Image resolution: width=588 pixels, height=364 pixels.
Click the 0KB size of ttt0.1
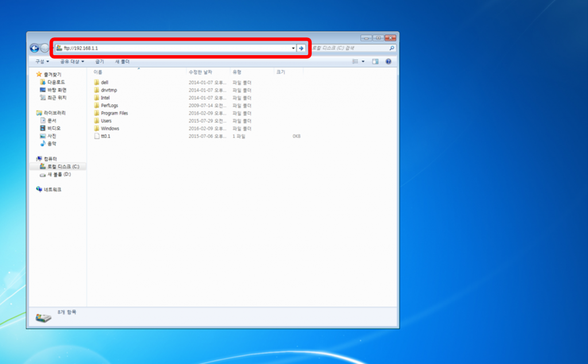point(296,136)
